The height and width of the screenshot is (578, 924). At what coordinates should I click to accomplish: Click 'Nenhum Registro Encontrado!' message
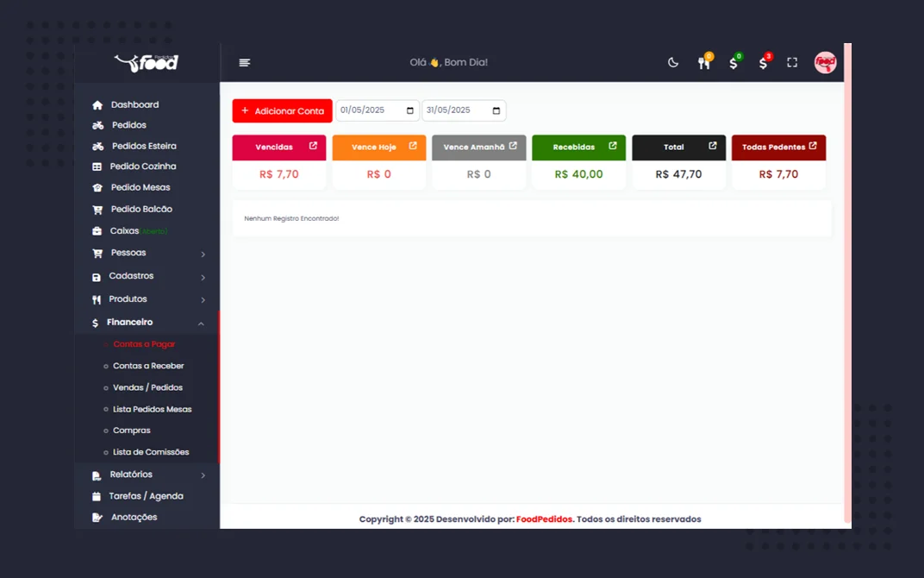click(x=291, y=219)
